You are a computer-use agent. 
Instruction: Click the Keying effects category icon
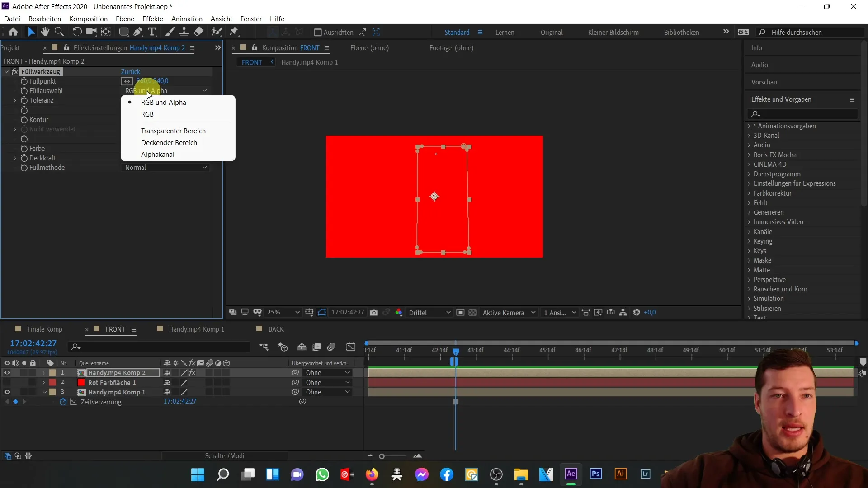pyautogui.click(x=750, y=241)
